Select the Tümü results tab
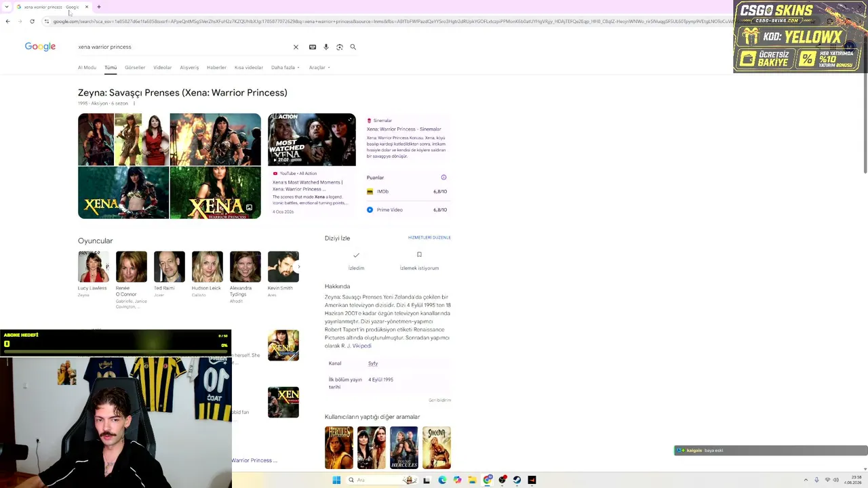This screenshot has width=868, height=488. [x=111, y=68]
